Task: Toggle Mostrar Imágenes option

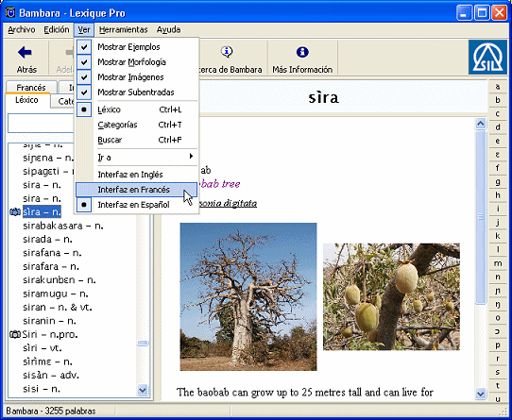Action: 136,77
